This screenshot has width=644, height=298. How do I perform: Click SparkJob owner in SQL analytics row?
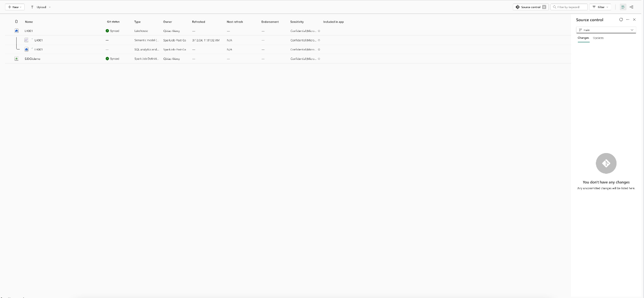click(175, 50)
